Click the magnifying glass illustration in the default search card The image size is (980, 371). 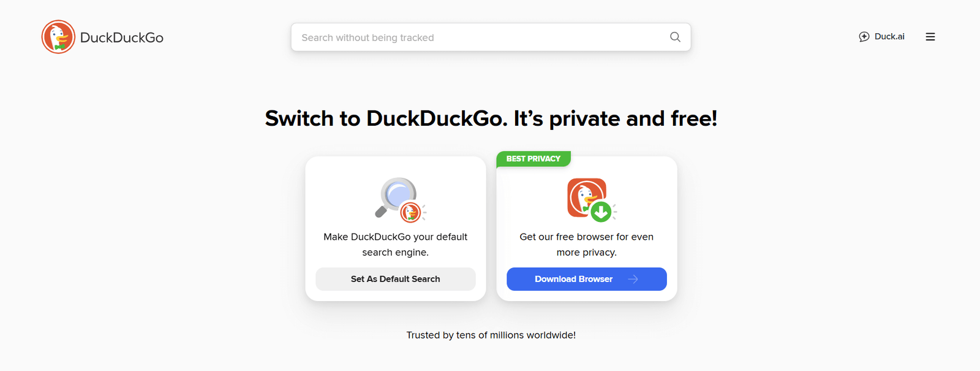pos(401,200)
